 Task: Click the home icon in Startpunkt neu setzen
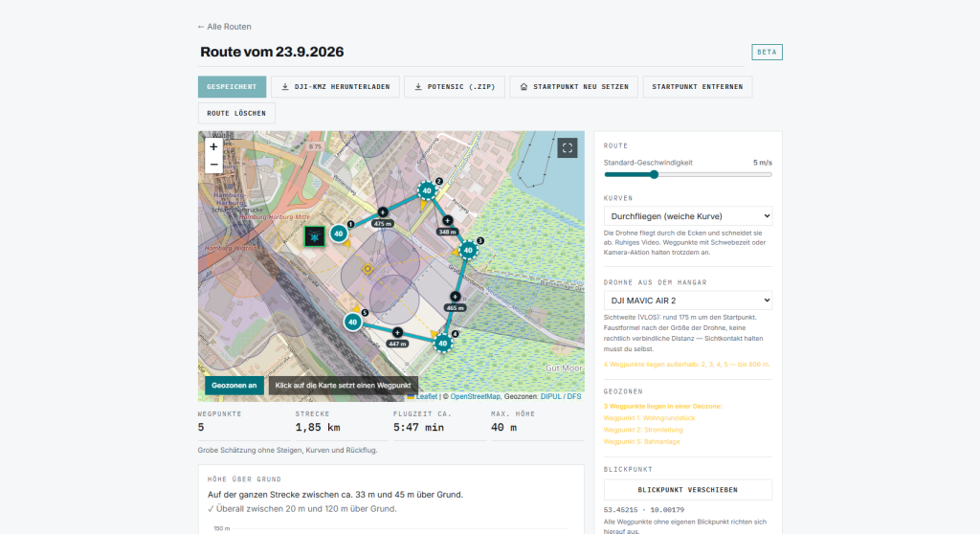pos(523,87)
